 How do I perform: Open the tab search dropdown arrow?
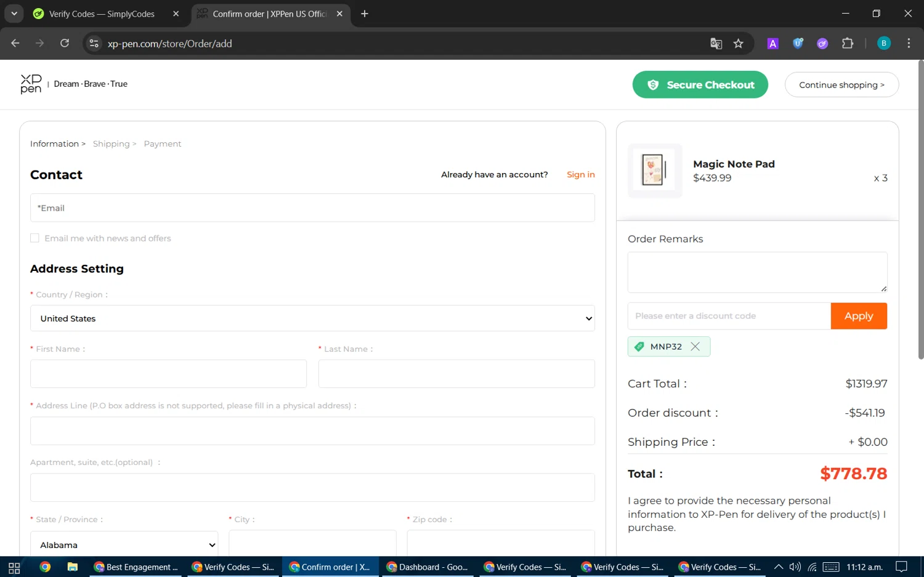[14, 14]
